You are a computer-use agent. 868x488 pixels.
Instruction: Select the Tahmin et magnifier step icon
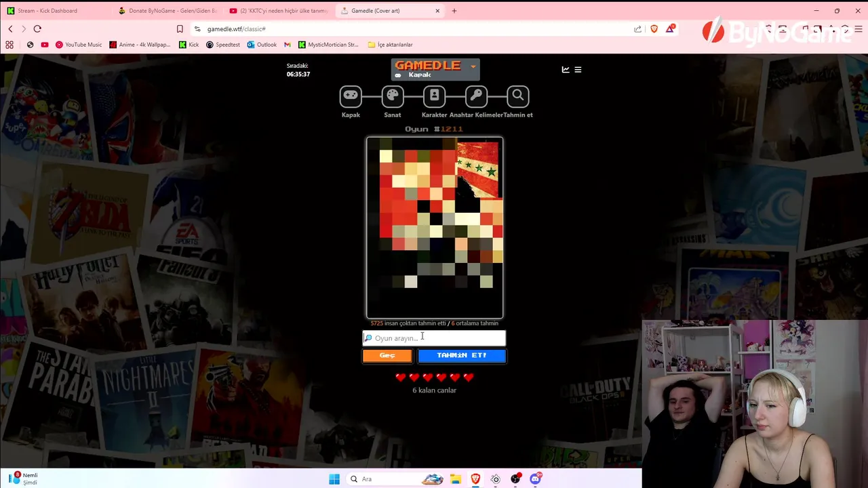518,96
